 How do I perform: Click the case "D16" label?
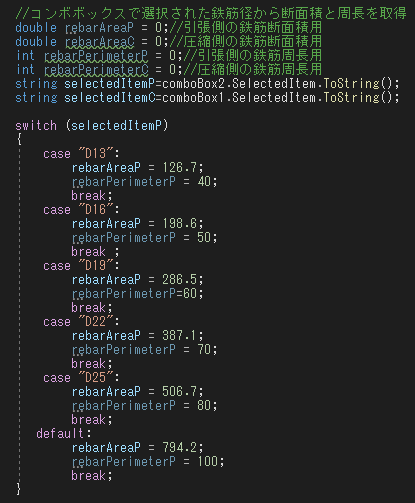click(81, 210)
